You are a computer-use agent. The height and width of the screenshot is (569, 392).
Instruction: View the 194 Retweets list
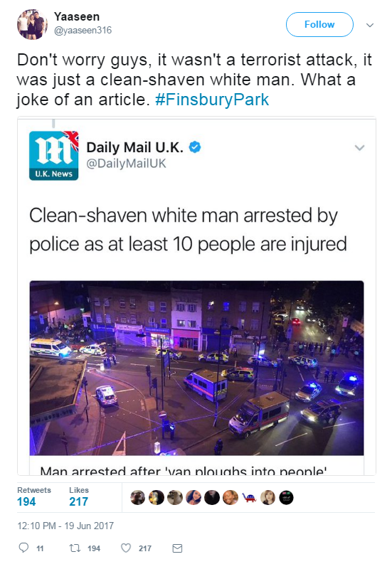[x=33, y=496]
